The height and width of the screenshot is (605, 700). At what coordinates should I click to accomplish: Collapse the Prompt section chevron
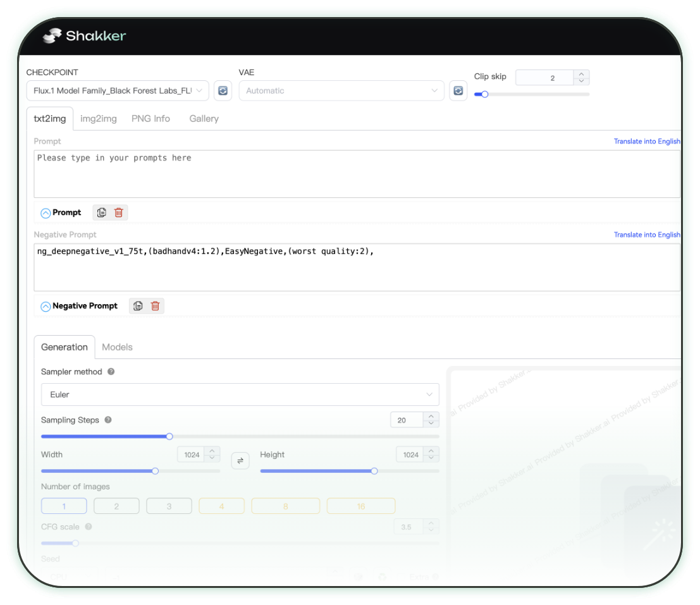pos(46,213)
